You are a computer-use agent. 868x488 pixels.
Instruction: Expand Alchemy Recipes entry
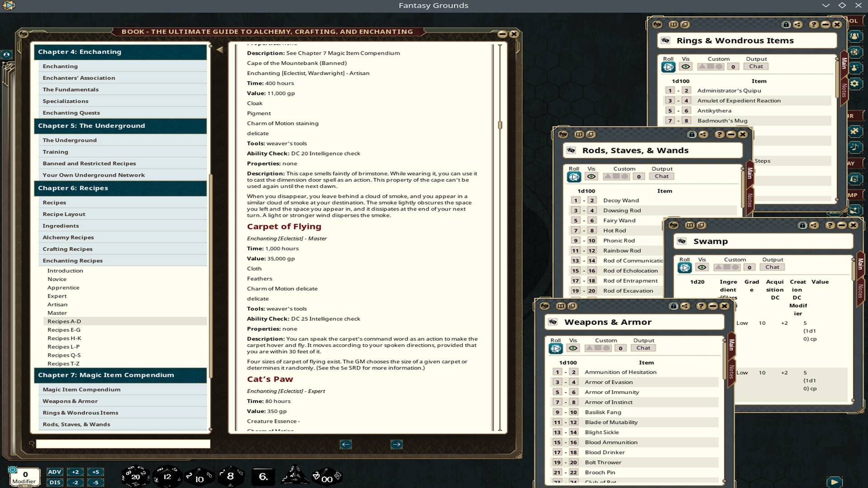coord(123,237)
